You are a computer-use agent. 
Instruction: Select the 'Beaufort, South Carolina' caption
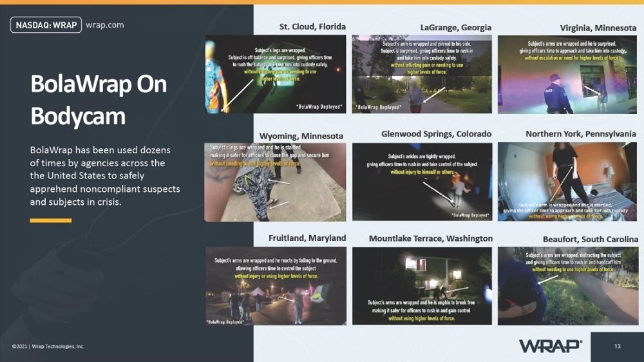tap(591, 239)
